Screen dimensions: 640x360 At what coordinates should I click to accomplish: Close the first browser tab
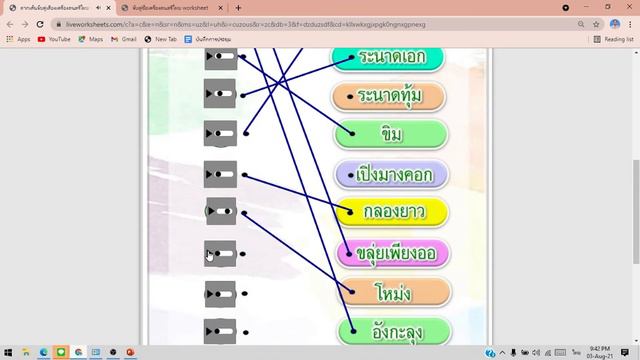point(109,8)
